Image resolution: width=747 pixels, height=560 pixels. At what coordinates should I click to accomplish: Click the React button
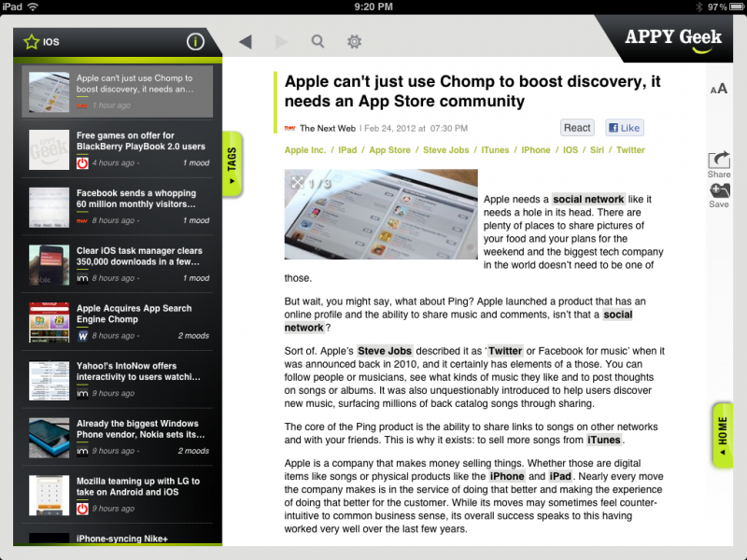[577, 128]
